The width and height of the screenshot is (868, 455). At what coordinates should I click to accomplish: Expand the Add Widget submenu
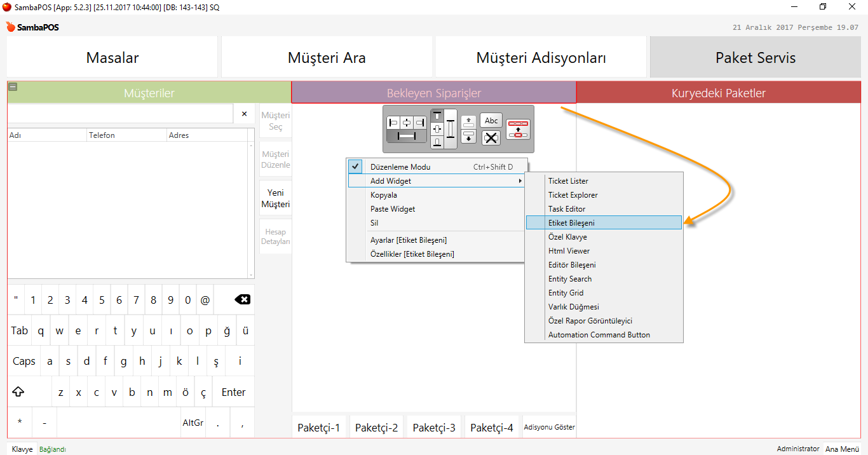coord(437,181)
